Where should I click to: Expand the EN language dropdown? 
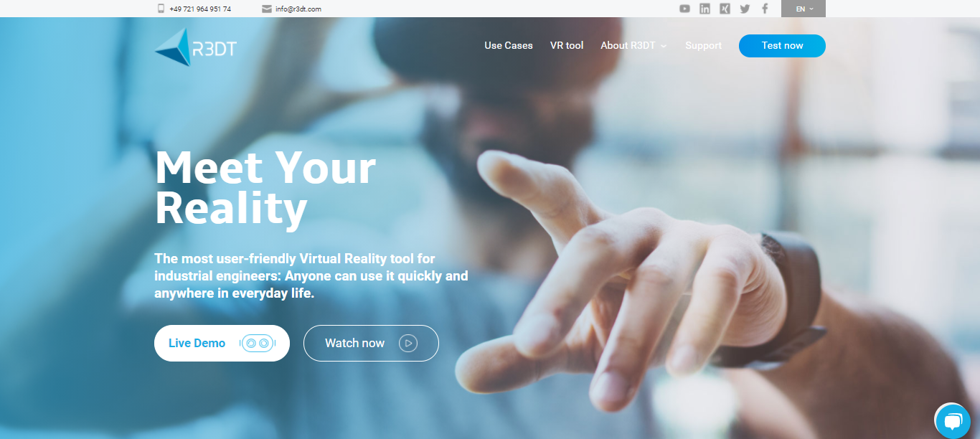[x=804, y=9]
